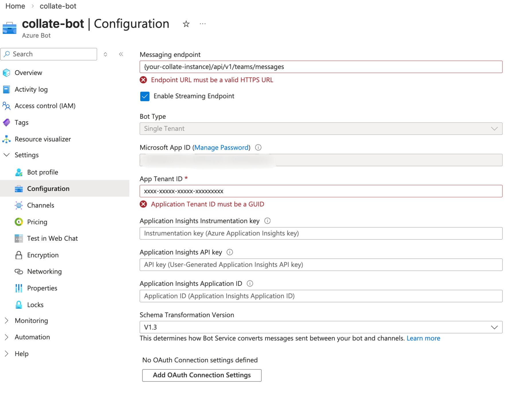Viewport: 532px width, 403px height.
Task: Click the Application Insights API key field
Action: (x=321, y=265)
